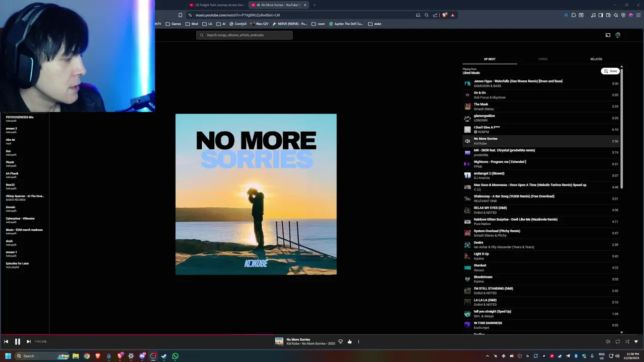Open Steam from the taskbar
Image resolution: width=644 pixels, height=362 pixels.
(x=164, y=356)
